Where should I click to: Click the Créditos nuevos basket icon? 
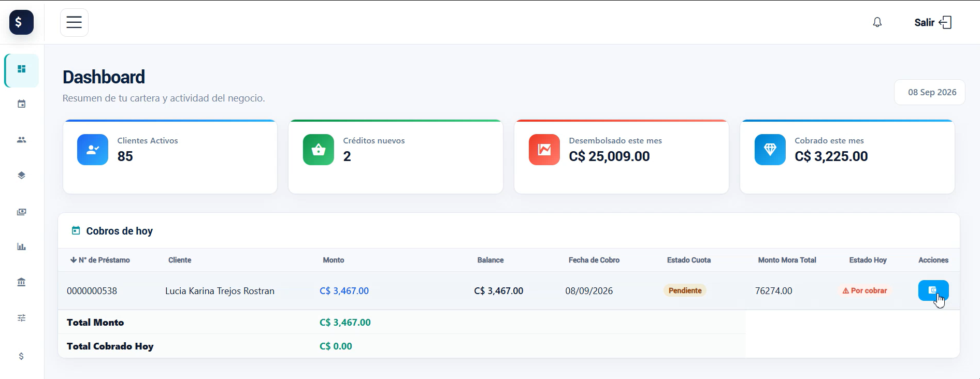point(319,150)
